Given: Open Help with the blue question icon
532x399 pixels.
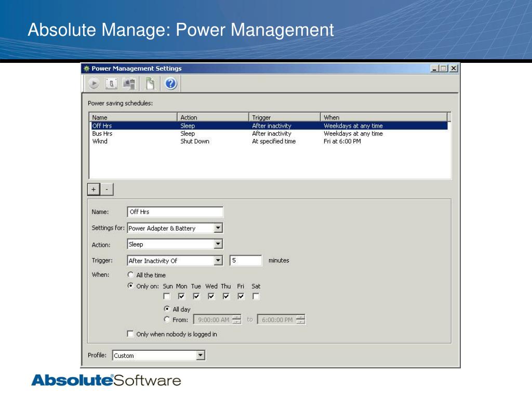Looking at the screenshot, I should tap(171, 84).
